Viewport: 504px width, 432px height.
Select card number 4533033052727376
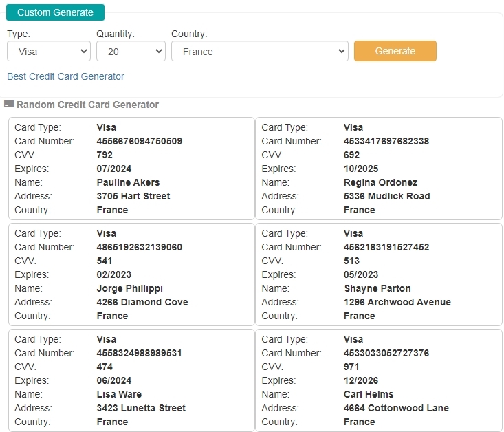pyautogui.click(x=386, y=353)
